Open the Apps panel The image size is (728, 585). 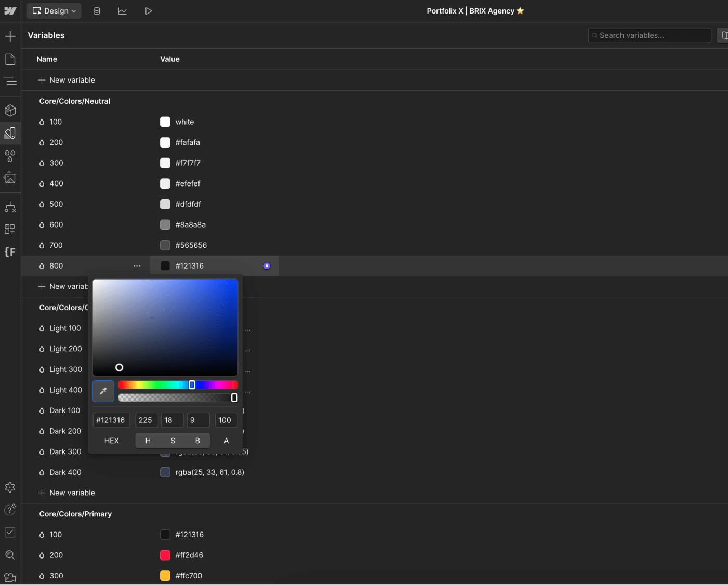click(10, 229)
